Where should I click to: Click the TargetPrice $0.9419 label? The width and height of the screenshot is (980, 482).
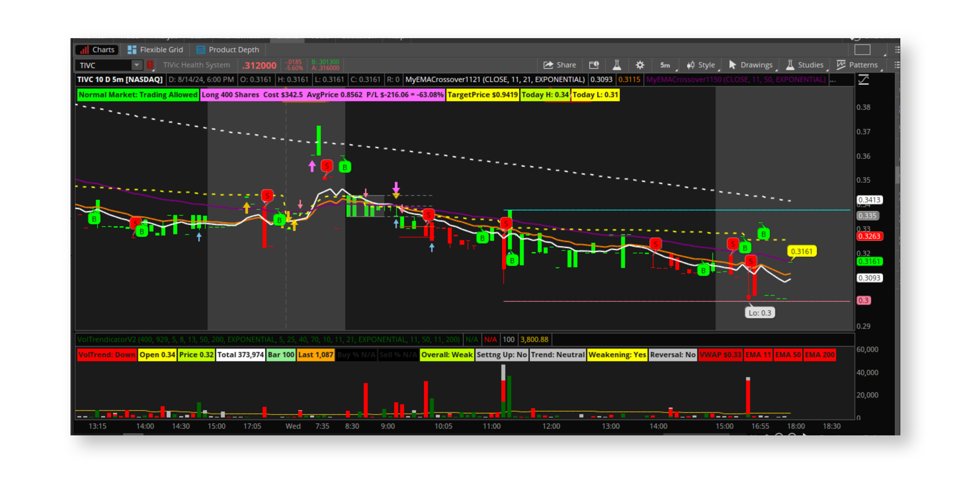click(482, 95)
